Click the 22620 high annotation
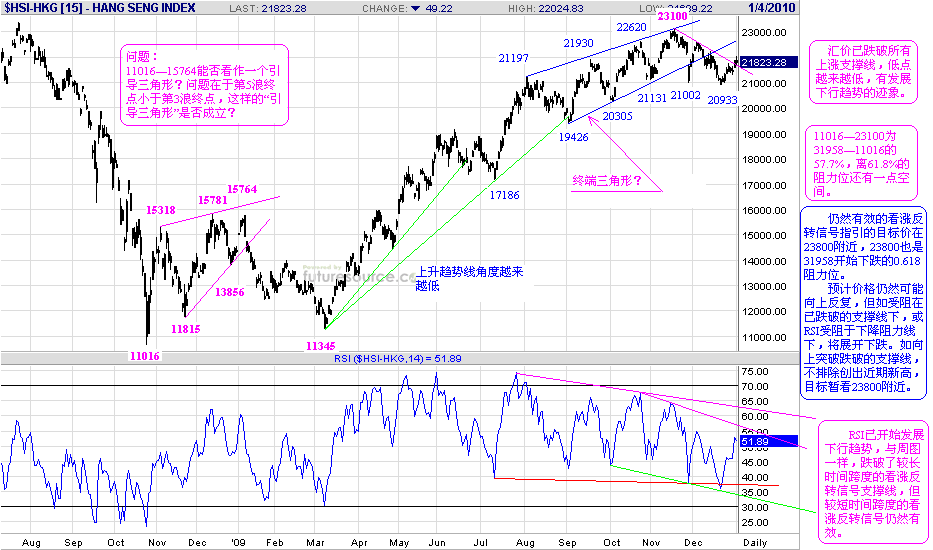 [x=631, y=27]
